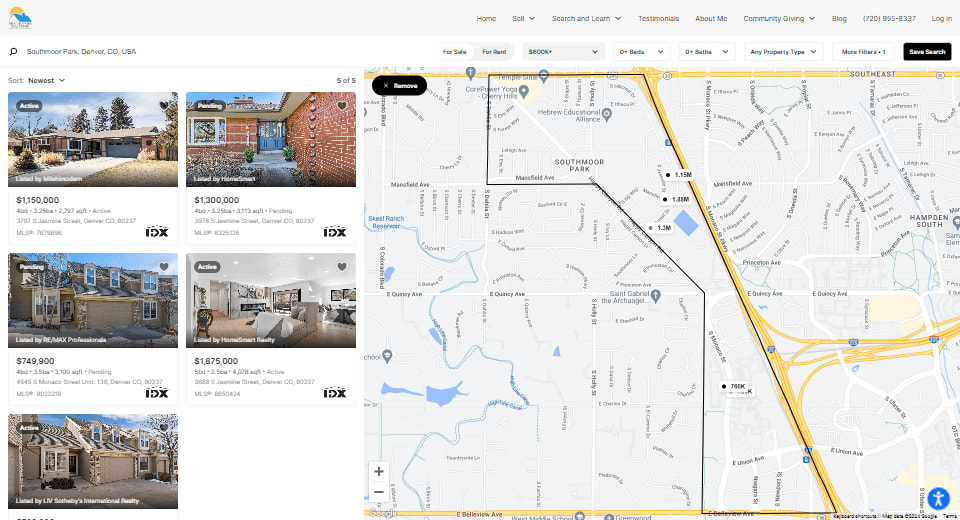Favorite the $1,300,000 listing heart icon
The image size is (960, 520).
coord(342,105)
